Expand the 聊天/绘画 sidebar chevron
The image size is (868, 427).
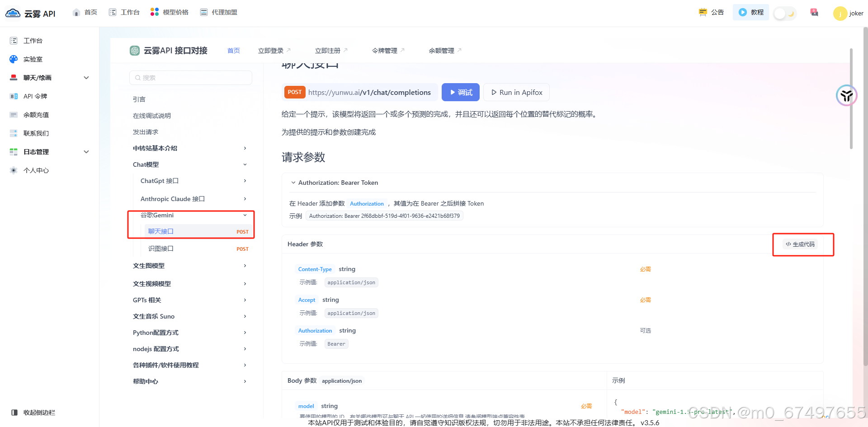coord(86,78)
